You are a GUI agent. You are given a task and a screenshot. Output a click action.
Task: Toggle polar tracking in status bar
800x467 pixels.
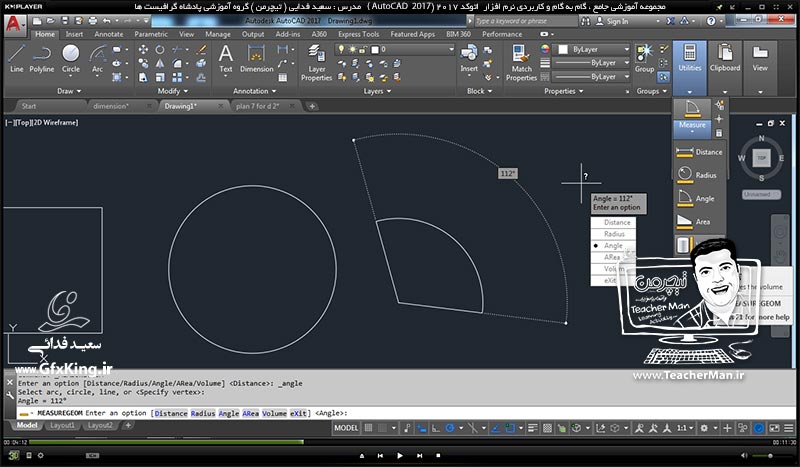tap(449, 428)
